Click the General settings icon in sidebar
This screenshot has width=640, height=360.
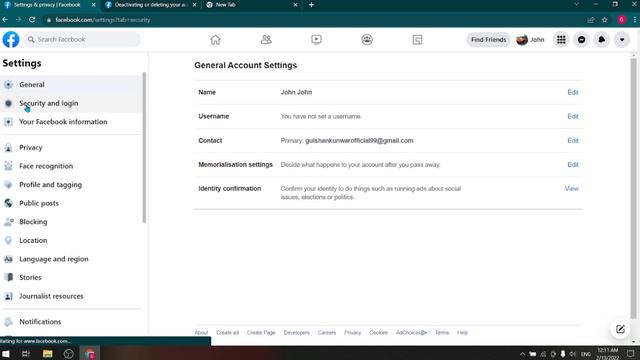click(x=8, y=84)
